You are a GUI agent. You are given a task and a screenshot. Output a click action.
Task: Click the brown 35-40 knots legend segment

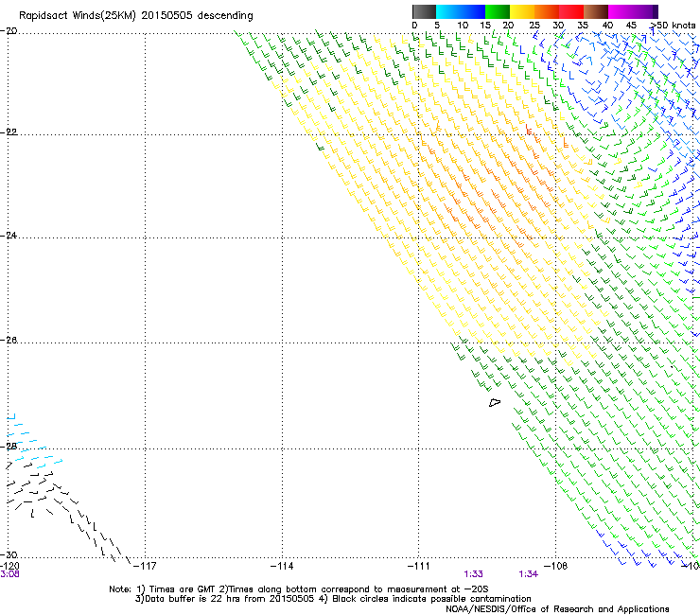tap(596, 11)
